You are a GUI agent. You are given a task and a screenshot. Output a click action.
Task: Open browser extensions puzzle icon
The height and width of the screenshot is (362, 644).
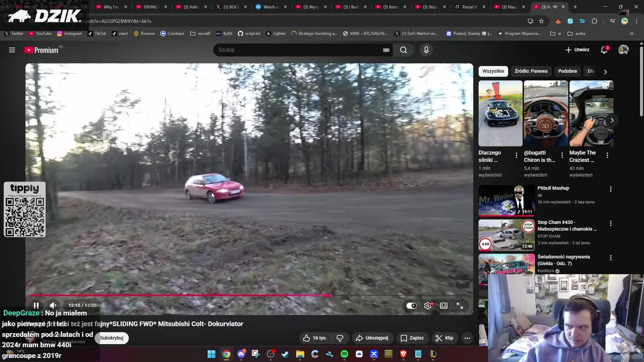[x=595, y=21]
